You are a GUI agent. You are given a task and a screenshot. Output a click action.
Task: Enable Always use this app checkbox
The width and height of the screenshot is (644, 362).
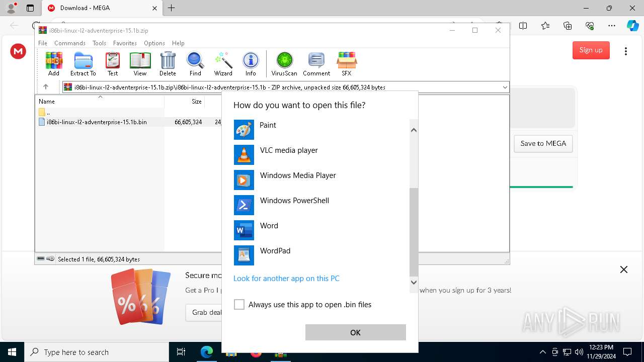click(239, 305)
